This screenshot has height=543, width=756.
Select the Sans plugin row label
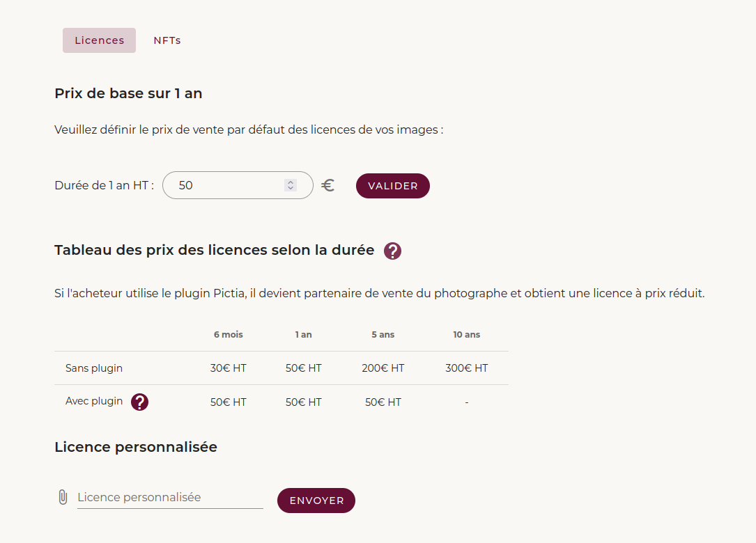94,368
